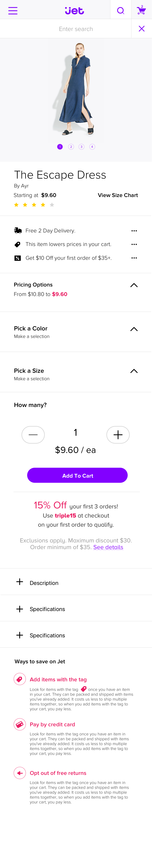Increase quantity with the plus button
152x868 pixels.
pyautogui.click(x=118, y=435)
